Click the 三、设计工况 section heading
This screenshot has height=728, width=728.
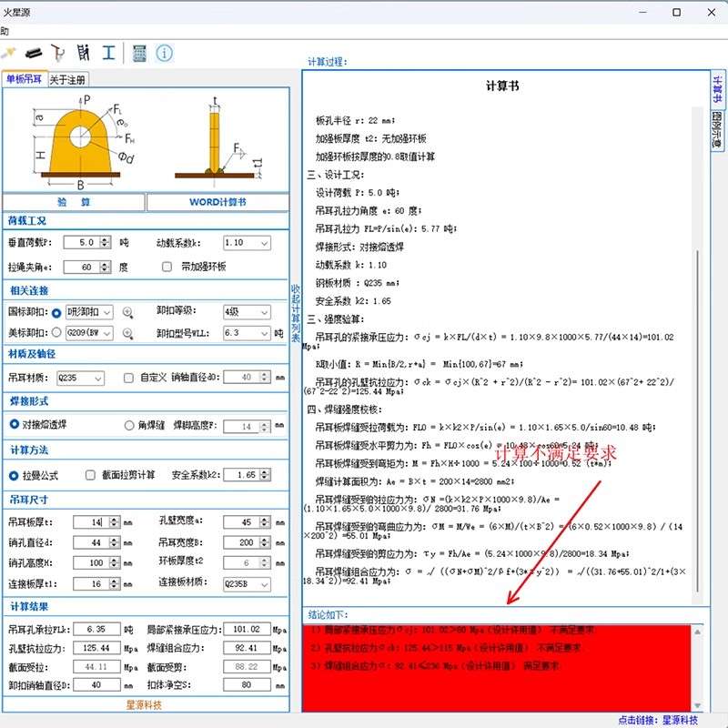335,175
